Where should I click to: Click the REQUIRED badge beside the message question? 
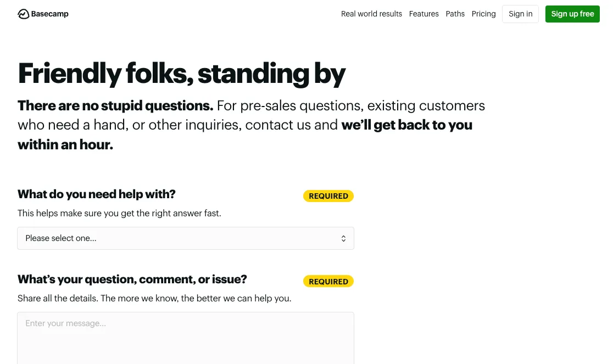tap(328, 281)
